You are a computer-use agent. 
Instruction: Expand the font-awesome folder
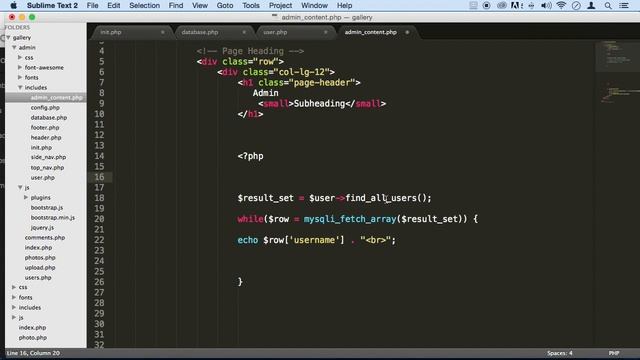[x=20, y=67]
